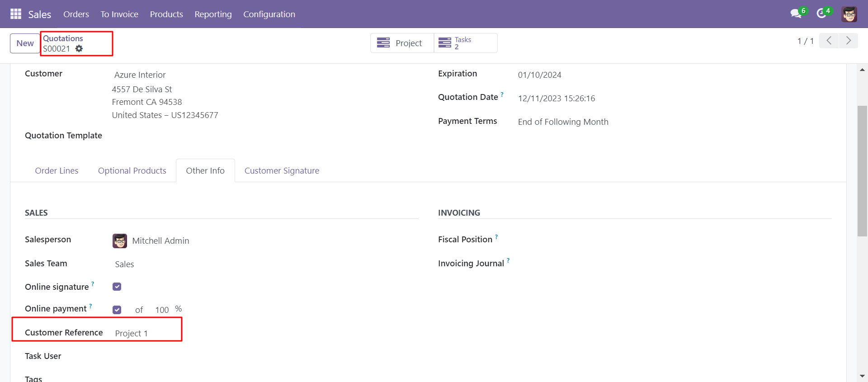Screen dimensions: 868x382
Task: Select the Other Info tab
Action: click(x=205, y=170)
